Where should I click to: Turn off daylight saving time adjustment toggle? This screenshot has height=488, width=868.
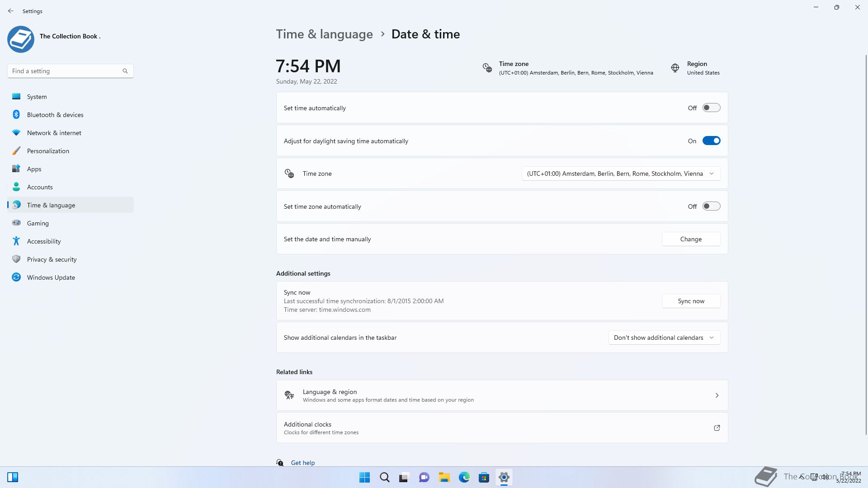point(711,141)
